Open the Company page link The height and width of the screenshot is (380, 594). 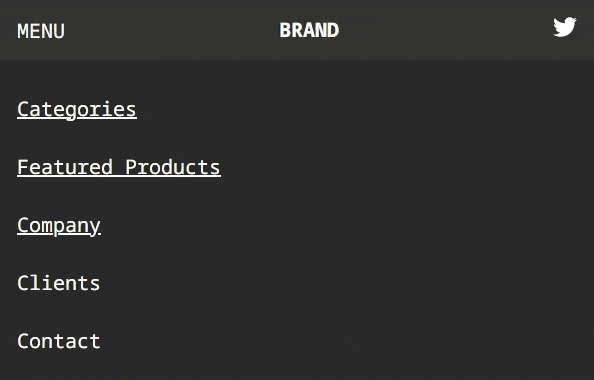(59, 226)
